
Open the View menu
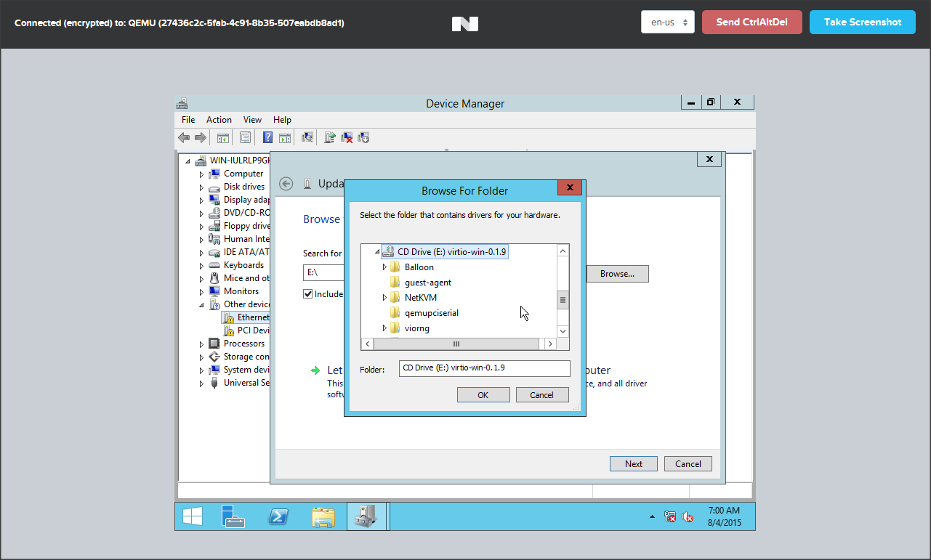click(252, 120)
